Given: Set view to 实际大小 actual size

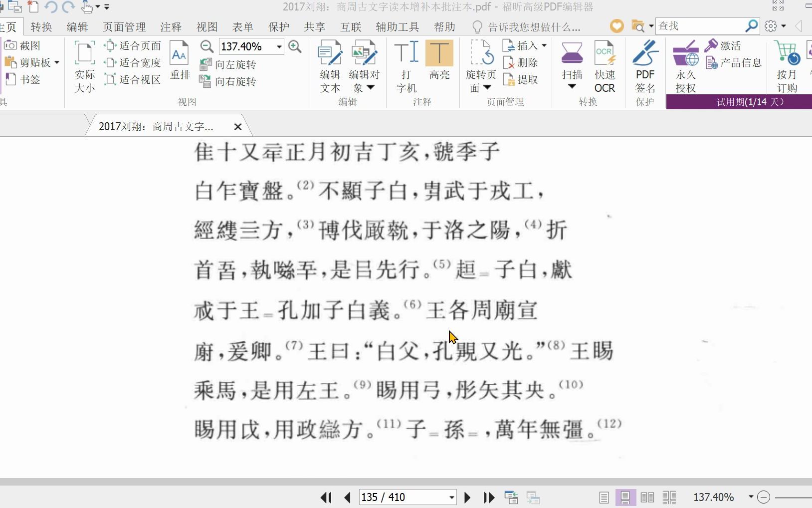Looking at the screenshot, I should click(x=84, y=67).
